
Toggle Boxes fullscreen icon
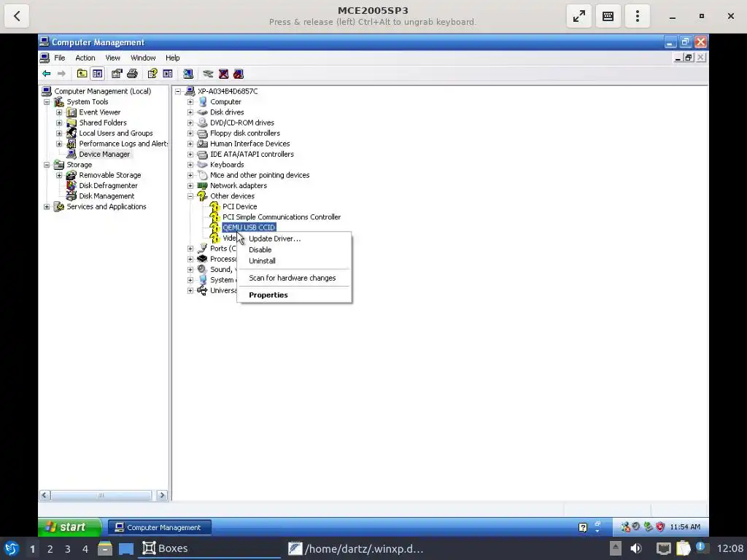click(578, 16)
